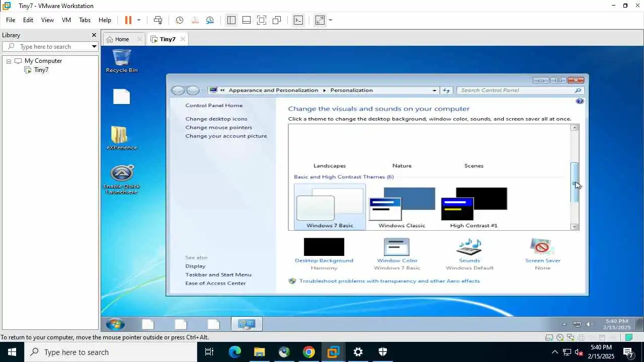Image resolution: width=644 pixels, height=362 pixels.
Task: Click Send Ctrl+Alt+Del toolbar icon
Action: point(158,20)
